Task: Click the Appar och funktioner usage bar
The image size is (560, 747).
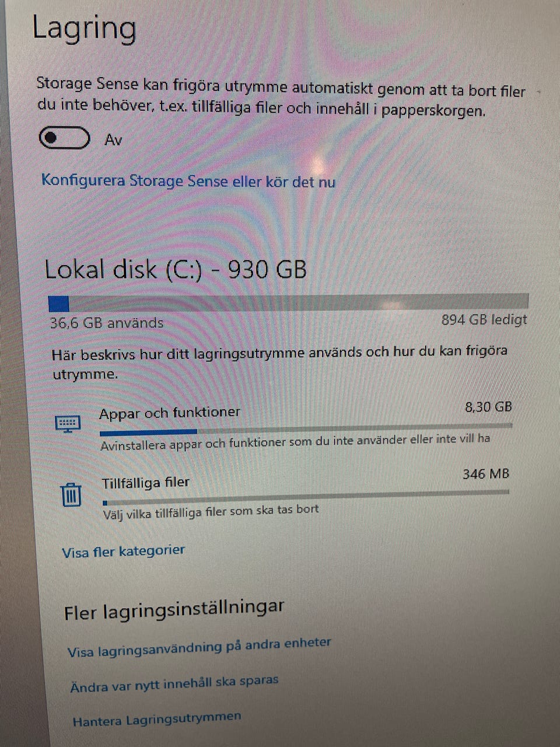Action: [x=306, y=430]
